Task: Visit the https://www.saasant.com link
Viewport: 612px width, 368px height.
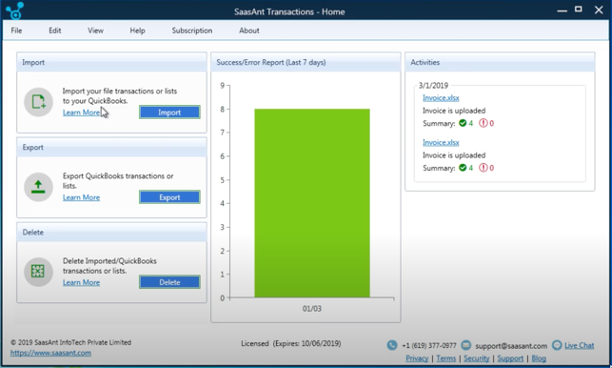Action: 51,353
